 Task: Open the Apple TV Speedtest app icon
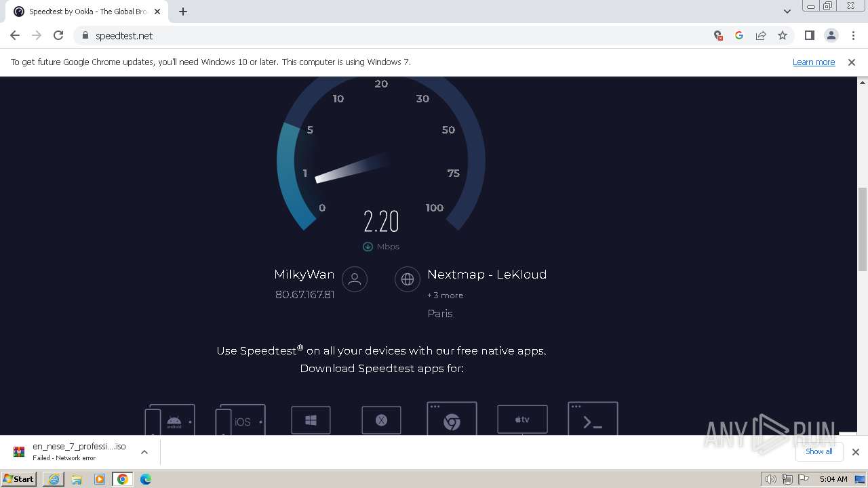pos(522,420)
